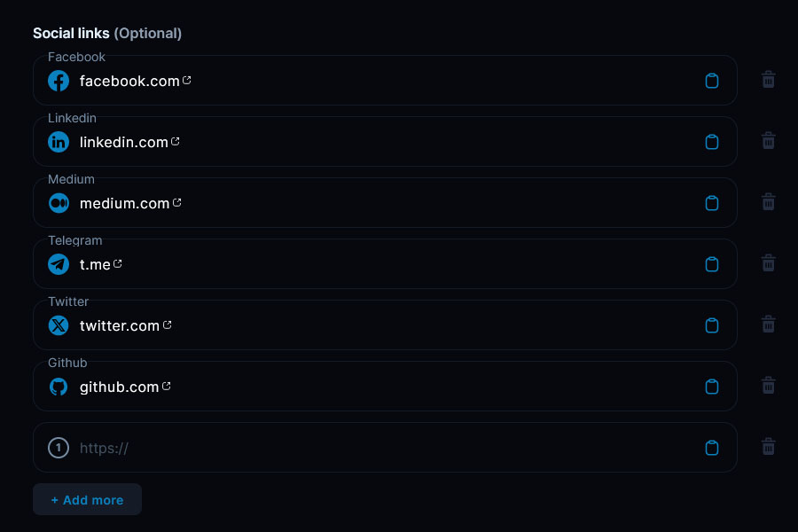Copy the Medium link to clipboard
This screenshot has height=532, width=798.
pyautogui.click(x=711, y=203)
